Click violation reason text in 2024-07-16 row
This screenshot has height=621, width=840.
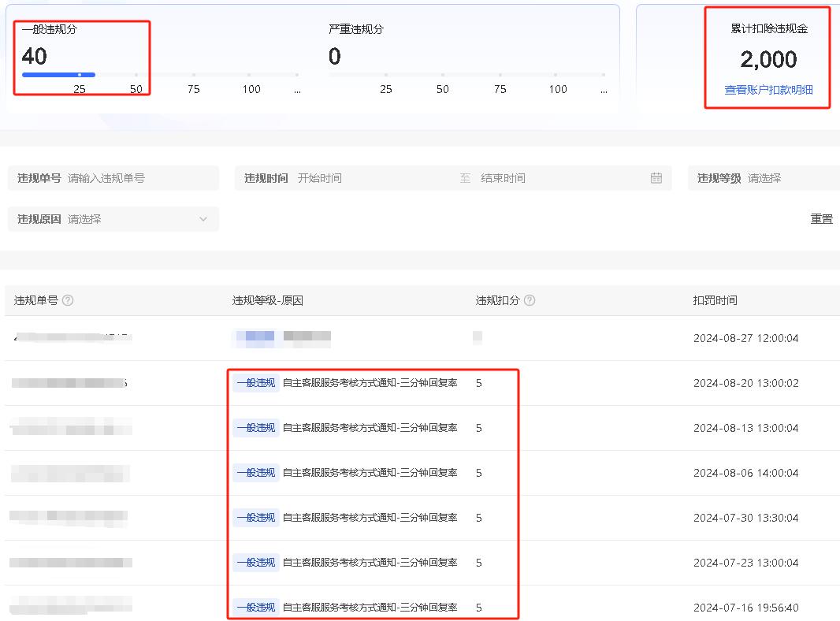coord(370,608)
